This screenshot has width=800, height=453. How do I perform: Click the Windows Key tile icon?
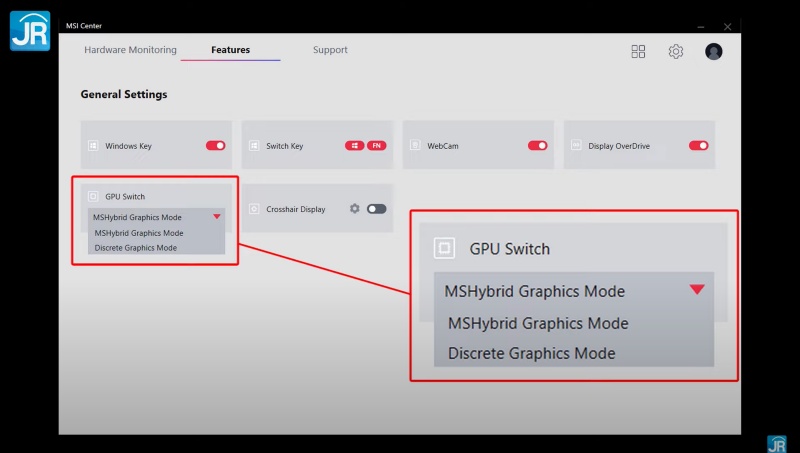click(94, 146)
